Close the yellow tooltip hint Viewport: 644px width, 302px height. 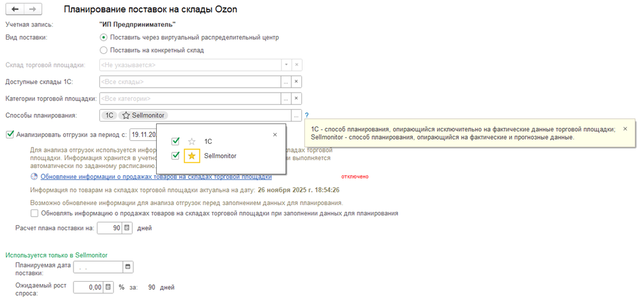point(625,128)
